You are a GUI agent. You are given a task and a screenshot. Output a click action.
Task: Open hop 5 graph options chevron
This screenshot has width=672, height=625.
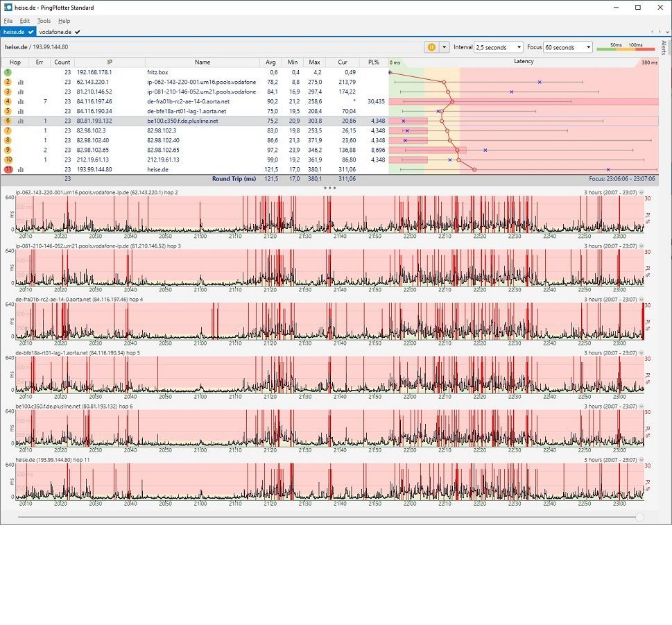tap(641, 353)
